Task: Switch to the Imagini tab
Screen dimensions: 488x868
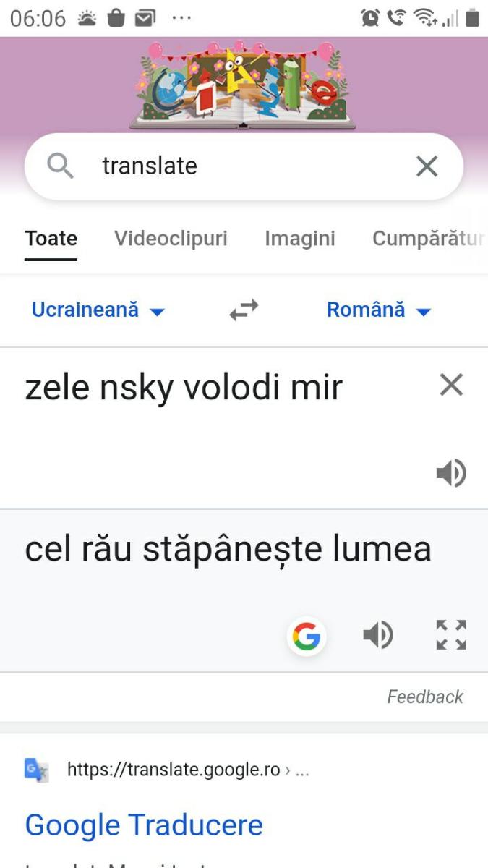Action: 300,237
